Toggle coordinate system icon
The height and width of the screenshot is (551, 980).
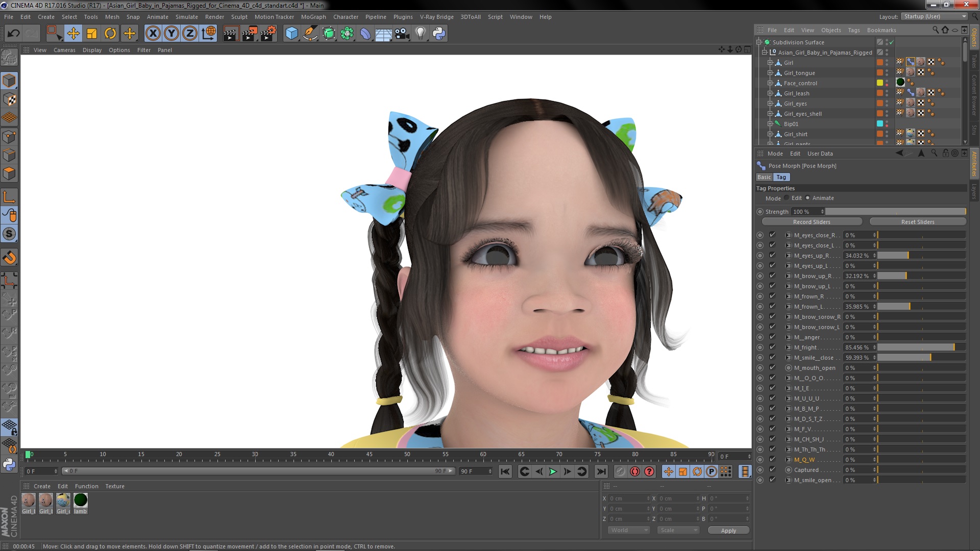[209, 34]
